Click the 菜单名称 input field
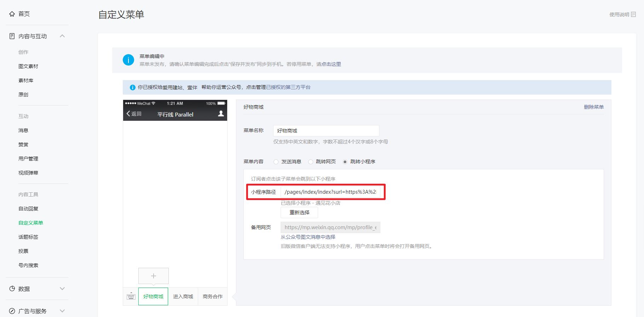 [326, 131]
